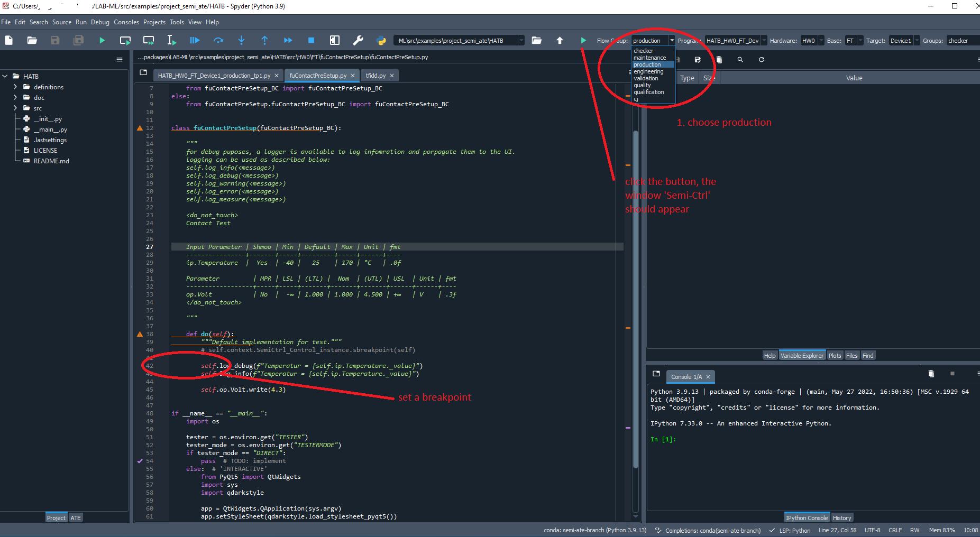Browse for a working directory folder
Screen dimensions: 980x537
[x=536, y=40]
